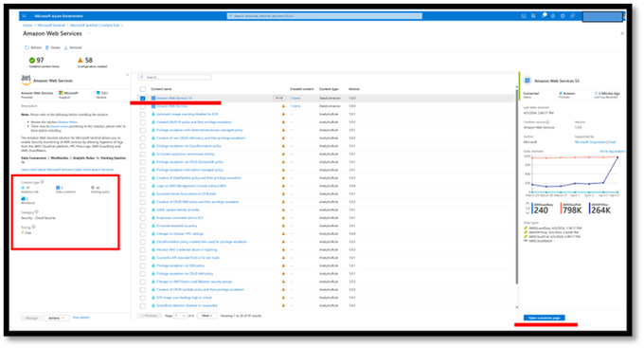Click the View details link

pyautogui.click(x=80, y=318)
